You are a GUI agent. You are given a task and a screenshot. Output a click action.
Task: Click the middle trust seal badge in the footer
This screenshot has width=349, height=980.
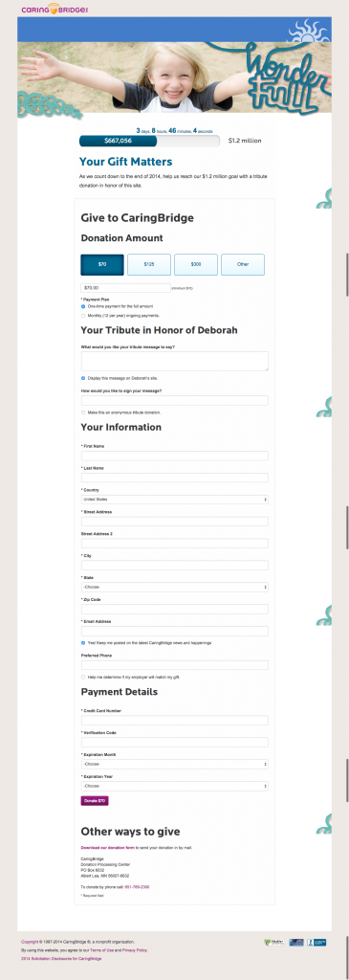[x=295, y=942]
